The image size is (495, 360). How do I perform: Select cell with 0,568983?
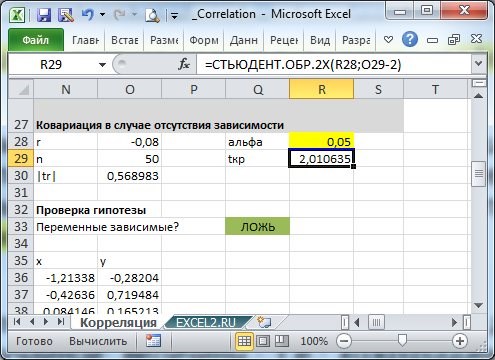click(130, 176)
